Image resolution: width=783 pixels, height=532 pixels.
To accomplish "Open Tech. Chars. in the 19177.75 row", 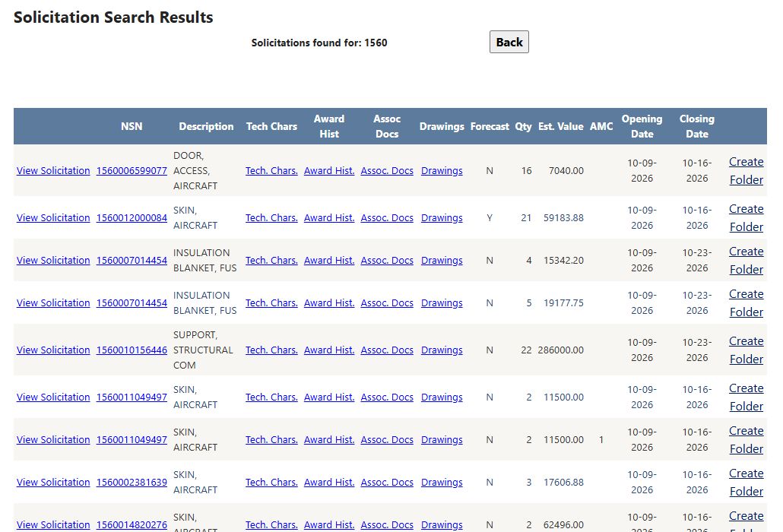I will coord(271,303).
